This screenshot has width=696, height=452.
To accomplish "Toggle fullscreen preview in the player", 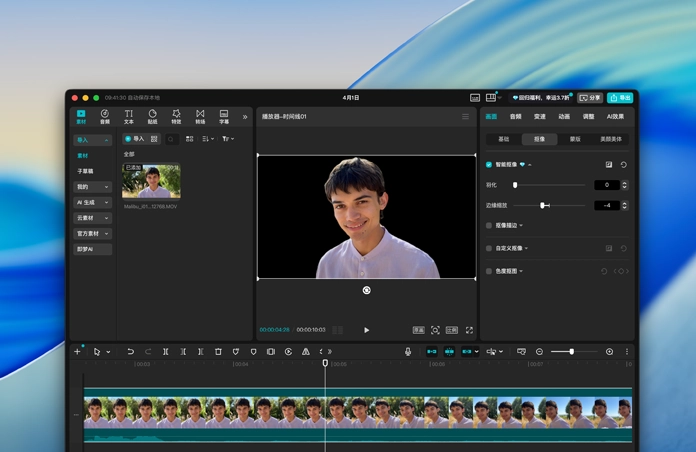I will pos(469,330).
